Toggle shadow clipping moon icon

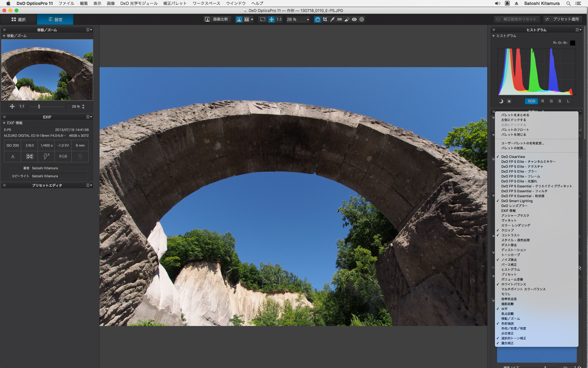coord(501,101)
